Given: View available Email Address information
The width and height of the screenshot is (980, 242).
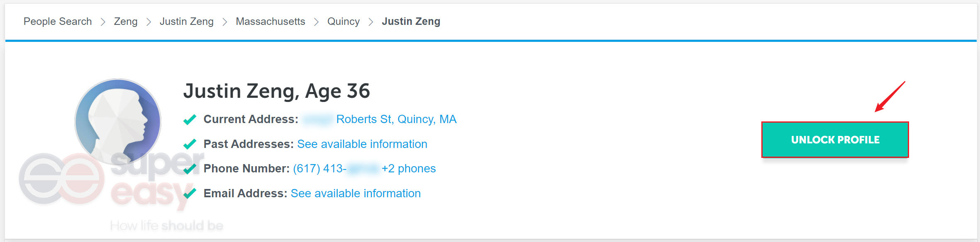Looking at the screenshot, I should (356, 193).
